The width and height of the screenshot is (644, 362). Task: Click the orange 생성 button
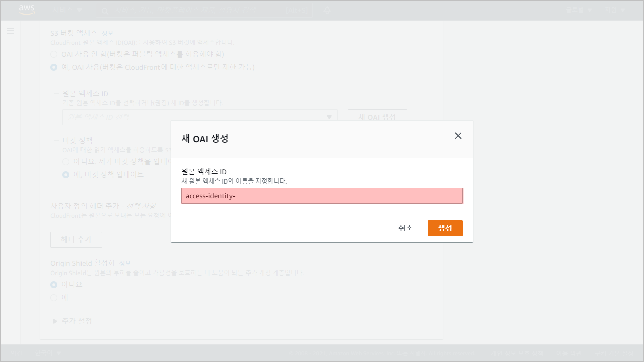(445, 228)
